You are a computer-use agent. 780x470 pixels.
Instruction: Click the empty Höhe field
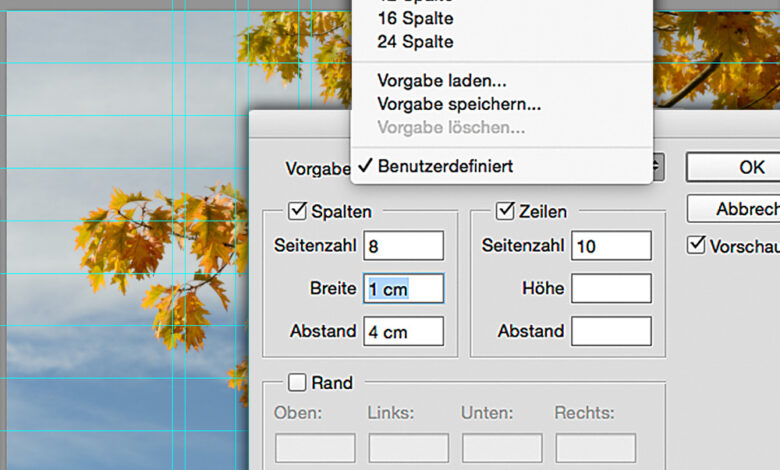(611, 289)
